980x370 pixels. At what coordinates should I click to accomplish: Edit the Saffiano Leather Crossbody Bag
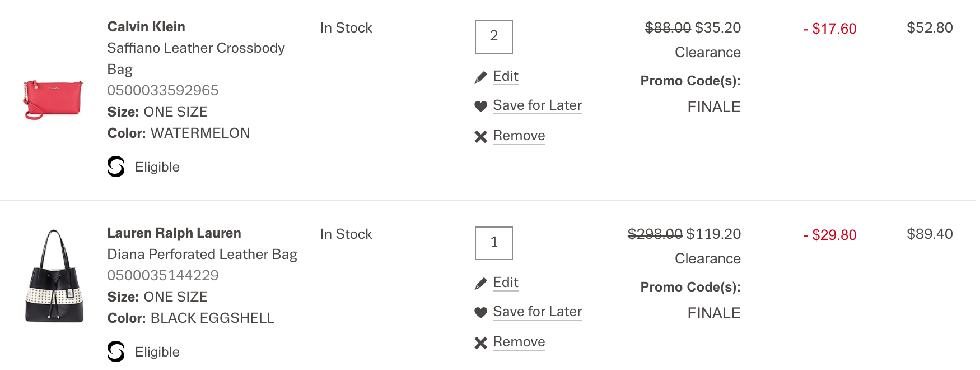click(506, 76)
